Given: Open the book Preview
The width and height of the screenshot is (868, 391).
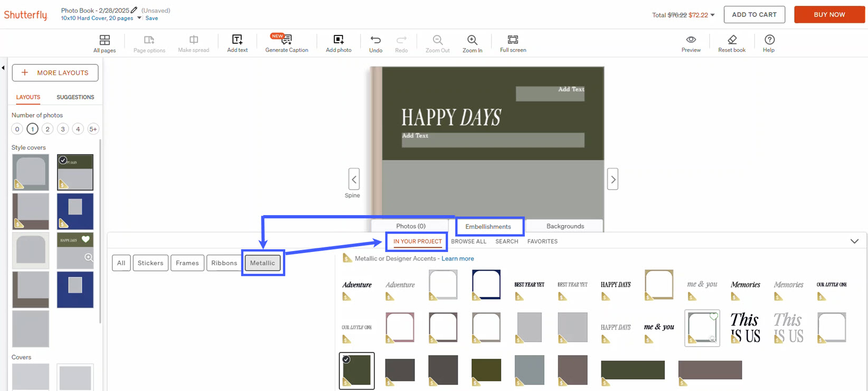Looking at the screenshot, I should pyautogui.click(x=691, y=40).
